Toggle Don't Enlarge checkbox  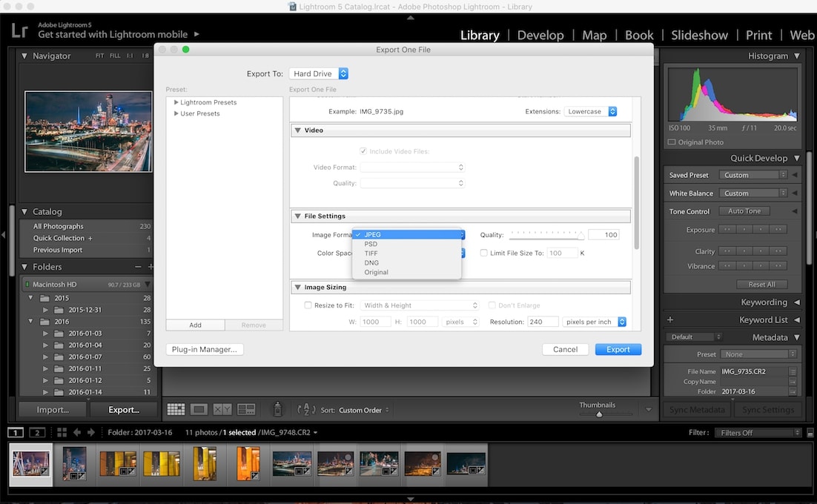pyautogui.click(x=492, y=305)
